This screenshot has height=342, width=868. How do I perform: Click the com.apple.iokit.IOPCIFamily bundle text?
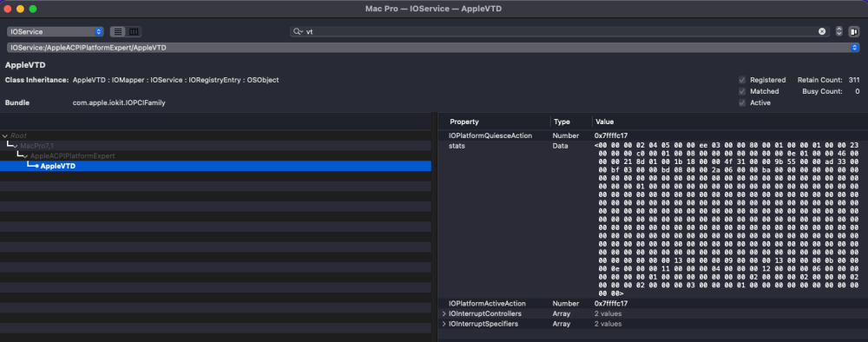click(x=118, y=103)
